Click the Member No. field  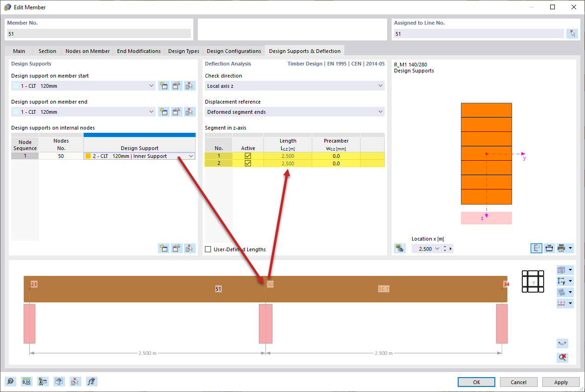point(99,33)
